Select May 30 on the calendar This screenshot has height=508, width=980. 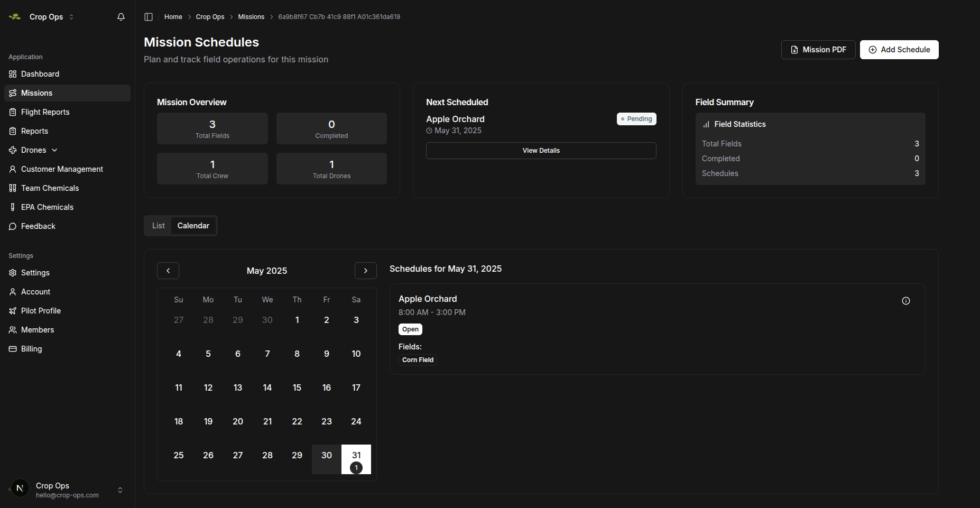(327, 459)
